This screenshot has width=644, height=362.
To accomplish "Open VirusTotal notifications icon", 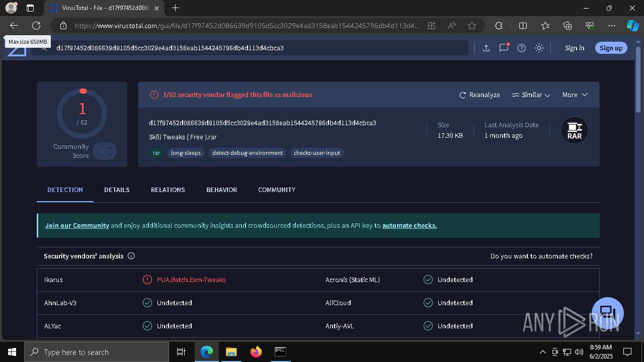I will coord(504,48).
